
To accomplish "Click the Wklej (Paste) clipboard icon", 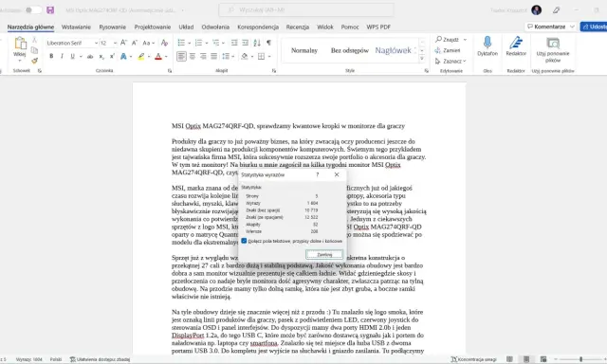I will pos(20,44).
